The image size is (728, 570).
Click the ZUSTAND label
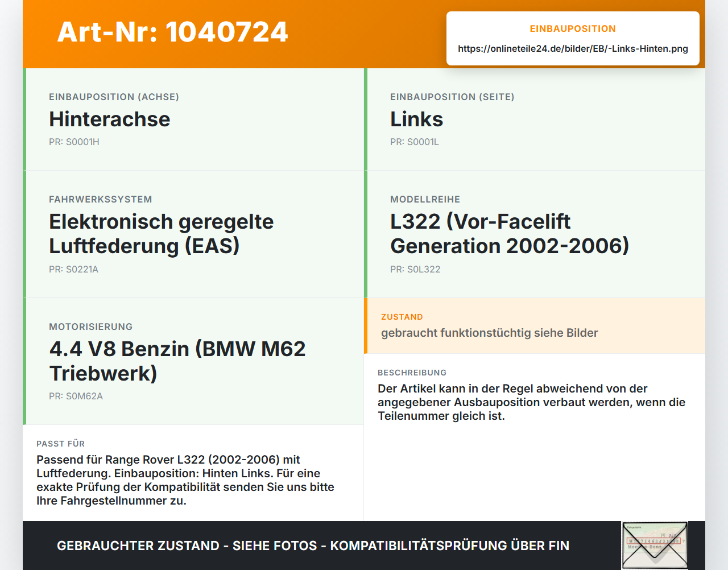[402, 317]
